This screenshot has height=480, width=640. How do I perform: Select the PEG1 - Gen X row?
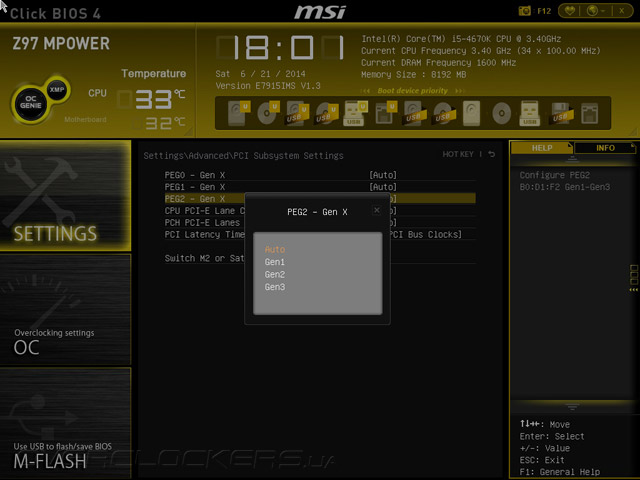(320, 187)
